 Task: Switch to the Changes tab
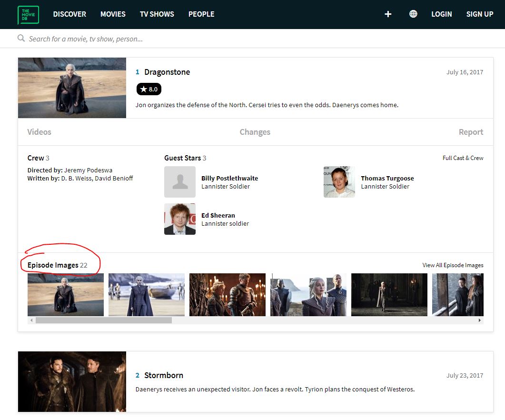click(255, 132)
